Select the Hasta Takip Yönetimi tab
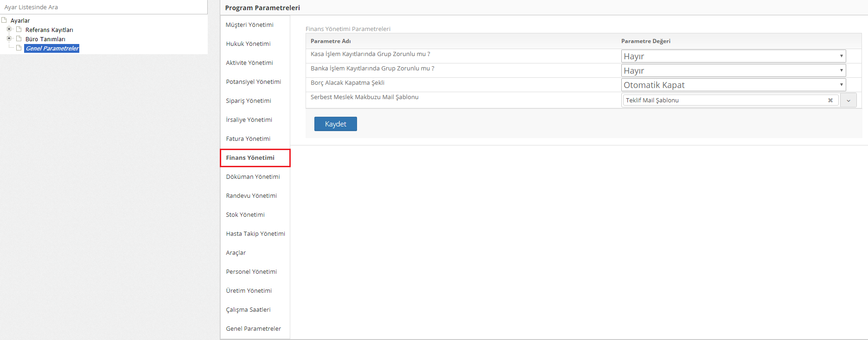This screenshot has width=868, height=340. point(255,234)
